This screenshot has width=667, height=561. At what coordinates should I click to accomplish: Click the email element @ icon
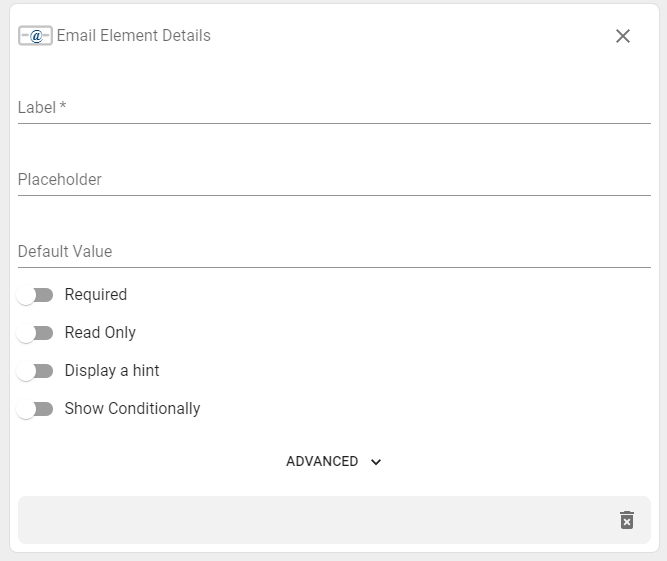pyautogui.click(x=35, y=36)
